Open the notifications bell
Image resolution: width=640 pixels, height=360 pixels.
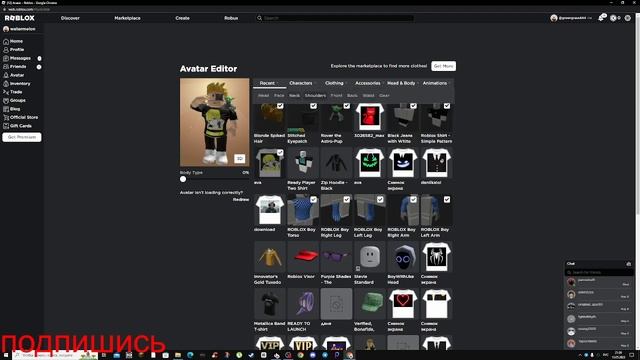(601, 18)
